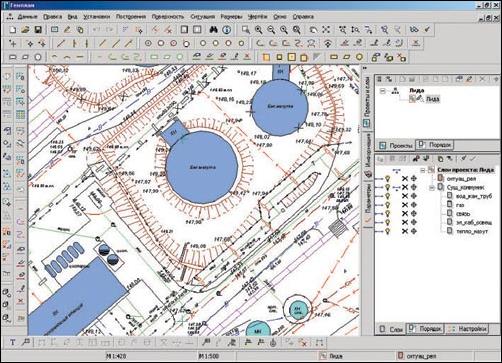Select the yellow circle tool in third toolbar
The height and width of the screenshot is (363, 502).
point(359,57)
